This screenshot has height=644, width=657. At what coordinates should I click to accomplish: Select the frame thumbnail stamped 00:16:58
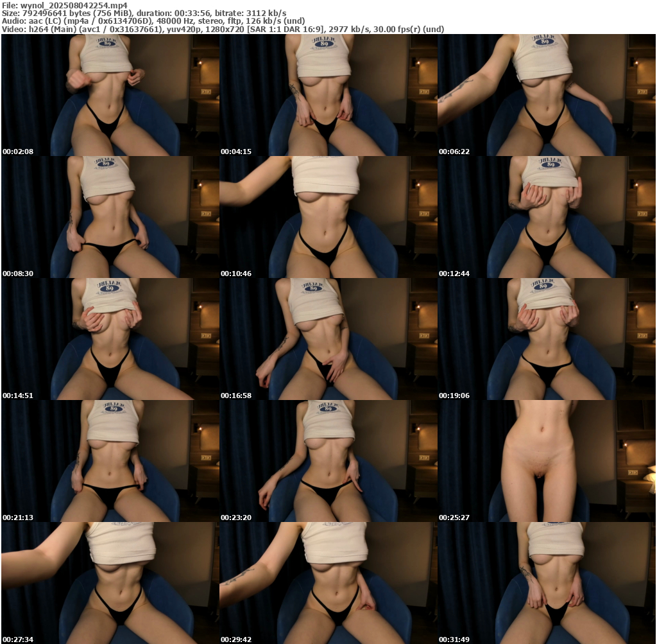coord(328,339)
